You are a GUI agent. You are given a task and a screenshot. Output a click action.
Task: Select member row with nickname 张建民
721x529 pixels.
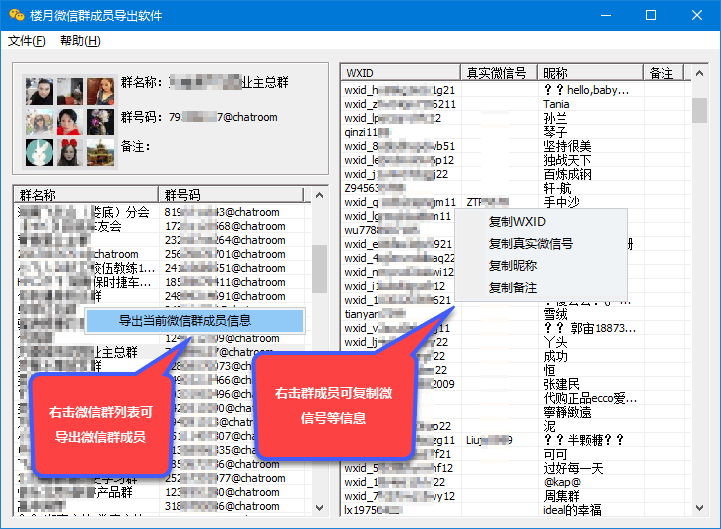pyautogui.click(x=516, y=384)
